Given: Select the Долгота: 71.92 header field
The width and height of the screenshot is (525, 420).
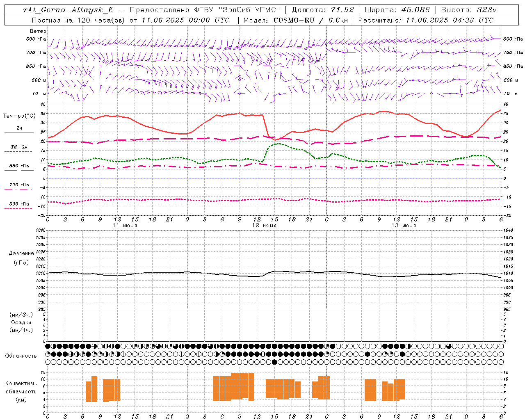Looking at the screenshot, I should [x=322, y=10].
